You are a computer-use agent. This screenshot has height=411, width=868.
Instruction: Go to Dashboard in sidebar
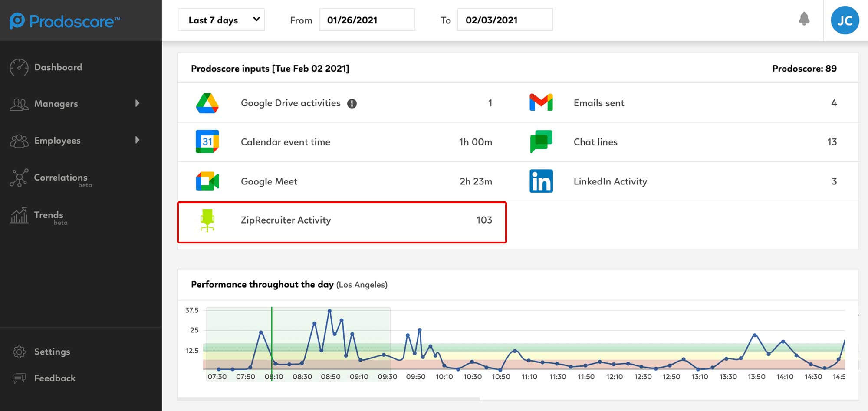pyautogui.click(x=58, y=67)
